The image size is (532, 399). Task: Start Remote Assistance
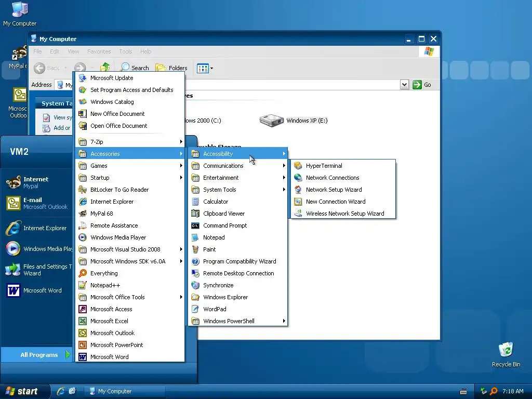[x=130, y=225]
